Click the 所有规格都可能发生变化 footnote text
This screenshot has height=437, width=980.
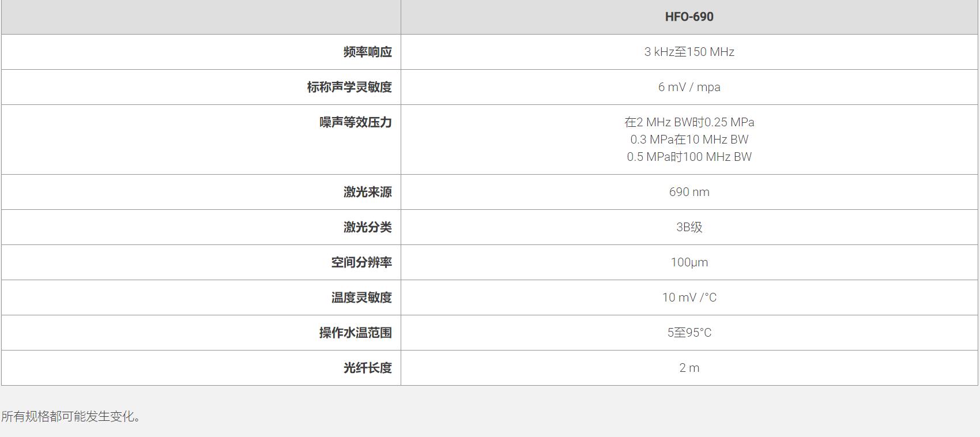coord(71,416)
